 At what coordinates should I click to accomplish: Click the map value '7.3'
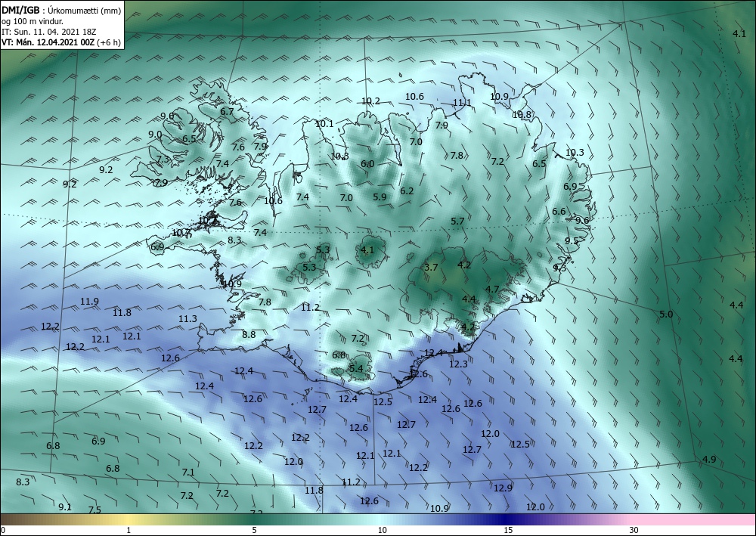[x=163, y=159]
